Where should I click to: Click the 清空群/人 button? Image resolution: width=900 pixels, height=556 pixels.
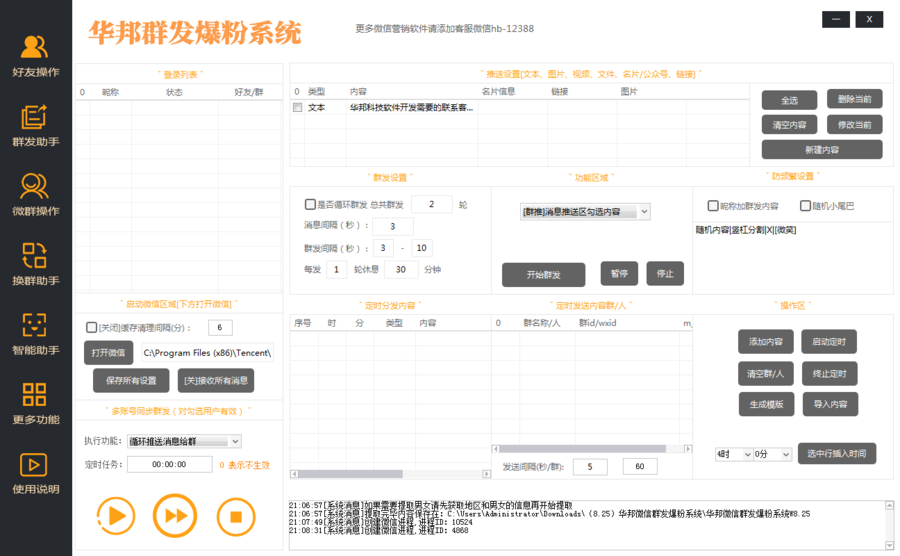(766, 374)
